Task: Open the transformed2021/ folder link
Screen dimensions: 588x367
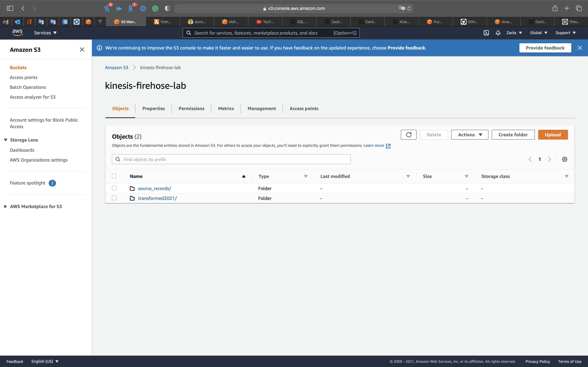Action: [157, 198]
